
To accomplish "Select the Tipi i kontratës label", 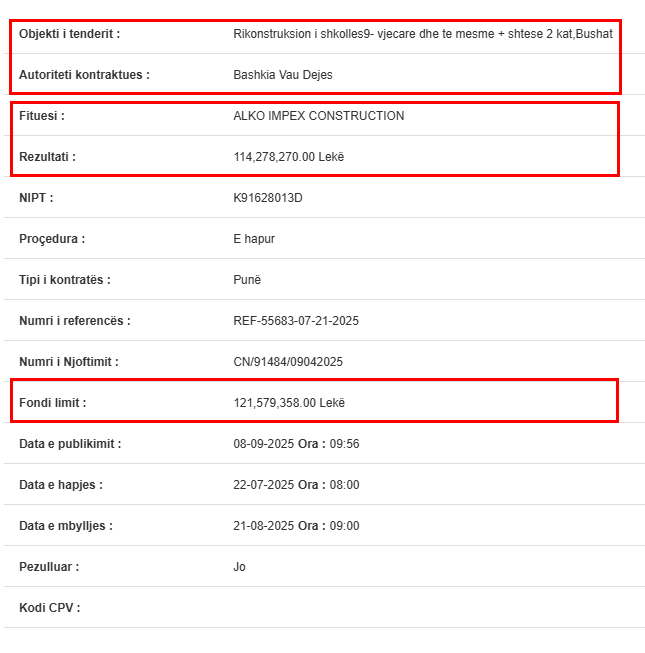I will coord(64,280).
